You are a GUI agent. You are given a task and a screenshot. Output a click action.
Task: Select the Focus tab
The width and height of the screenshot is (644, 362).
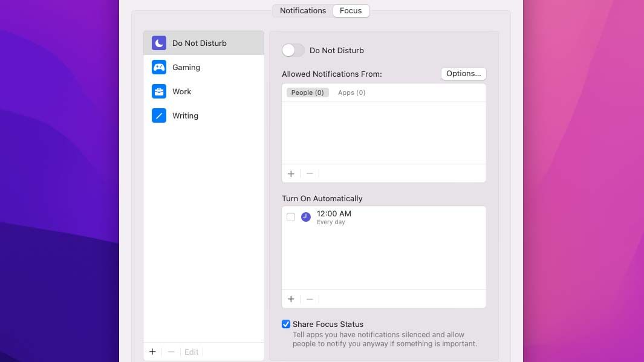(x=351, y=10)
